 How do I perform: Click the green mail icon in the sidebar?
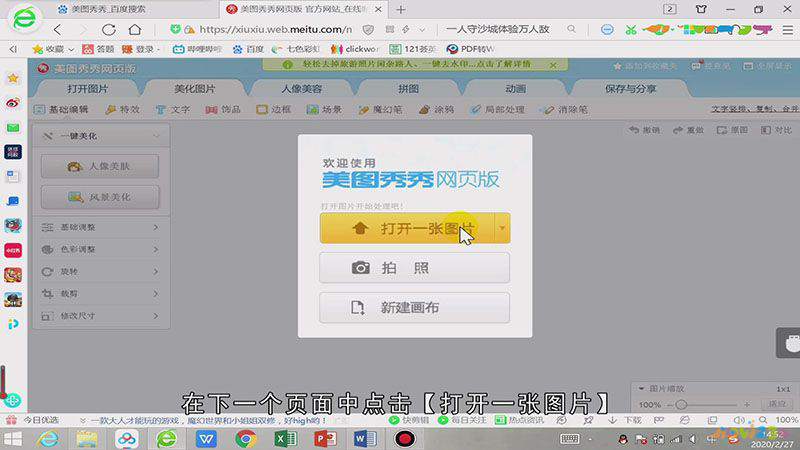click(13, 128)
